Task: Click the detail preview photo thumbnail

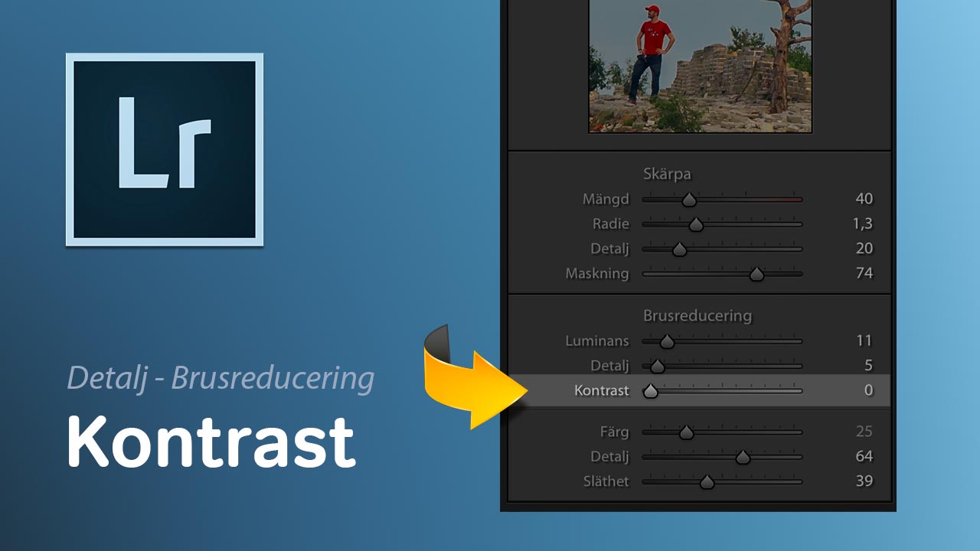Action: click(x=700, y=66)
